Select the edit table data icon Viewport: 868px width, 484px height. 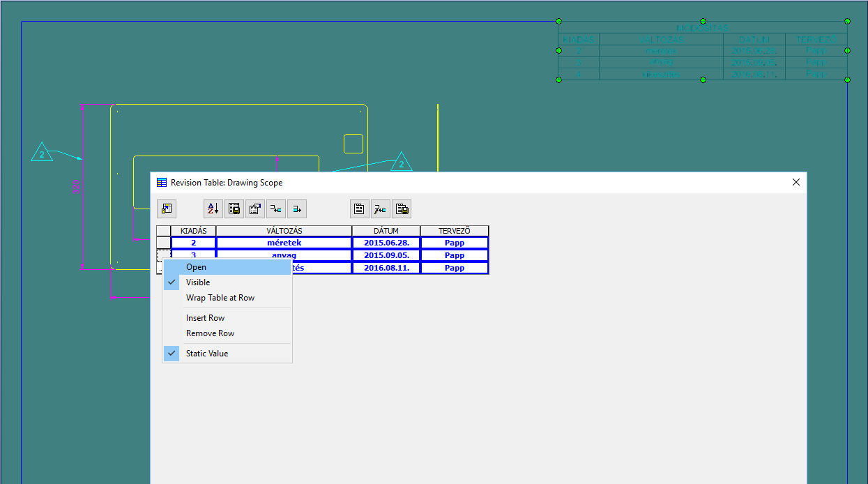pos(380,209)
